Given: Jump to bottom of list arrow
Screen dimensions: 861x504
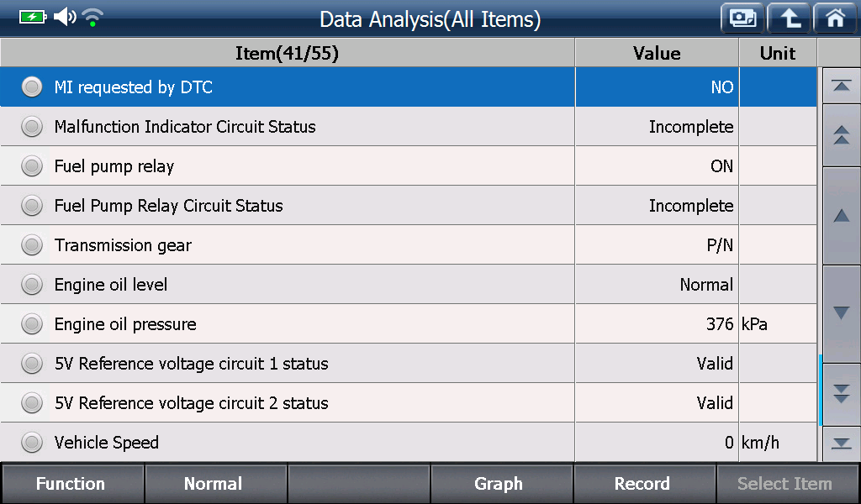Looking at the screenshot, I should tap(841, 444).
